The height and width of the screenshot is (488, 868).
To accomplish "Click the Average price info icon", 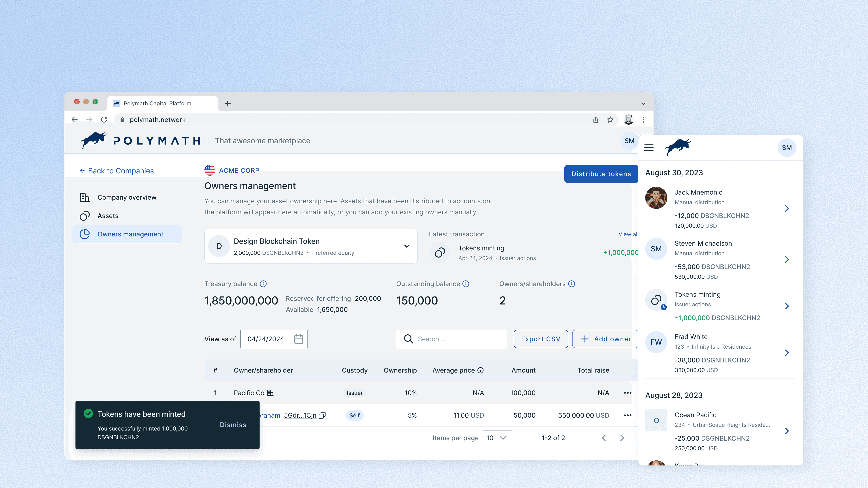I will [480, 370].
